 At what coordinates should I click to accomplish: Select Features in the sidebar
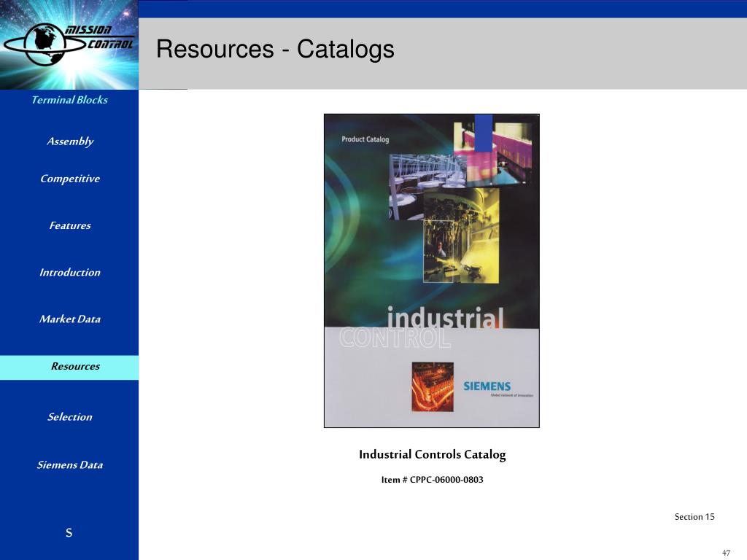point(70,225)
